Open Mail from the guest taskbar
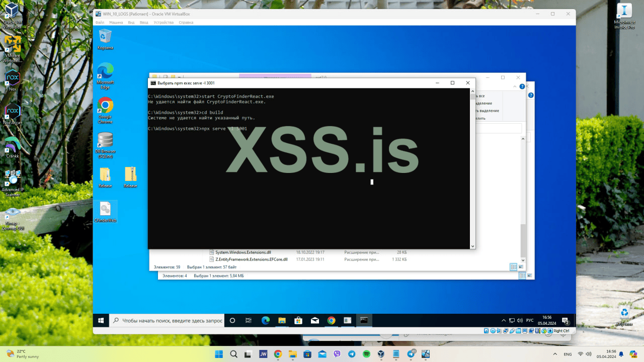 [x=314, y=320]
